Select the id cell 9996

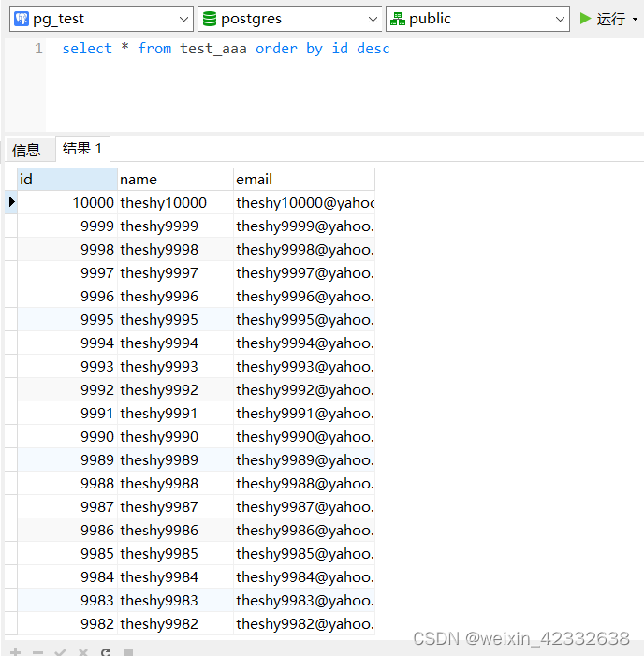click(67, 297)
